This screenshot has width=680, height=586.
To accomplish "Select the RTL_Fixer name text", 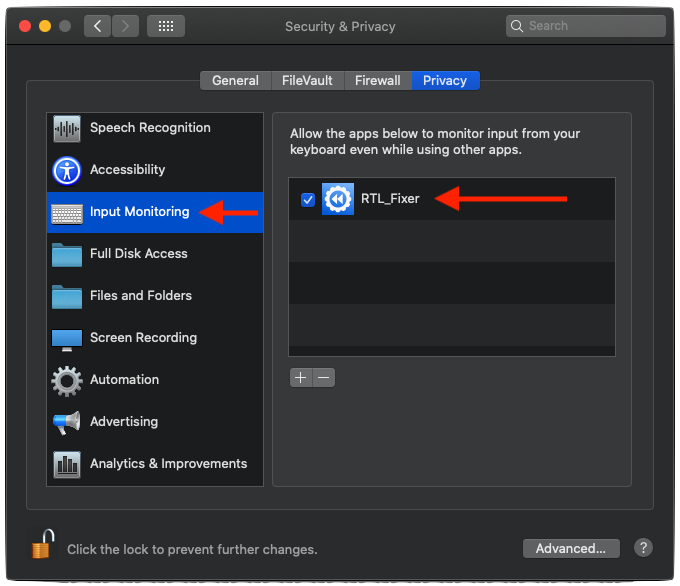I will tap(390, 199).
